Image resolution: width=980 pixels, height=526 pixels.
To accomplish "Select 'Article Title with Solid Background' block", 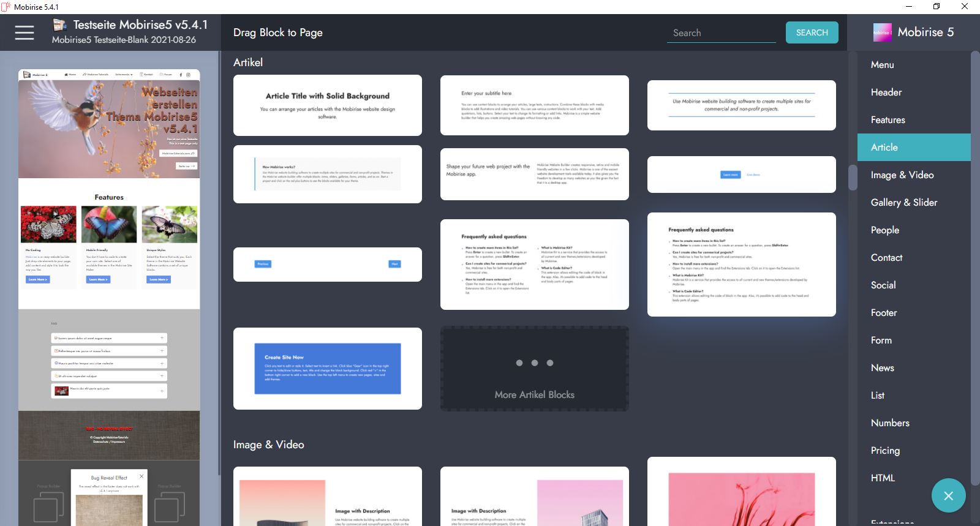I will tap(328, 105).
